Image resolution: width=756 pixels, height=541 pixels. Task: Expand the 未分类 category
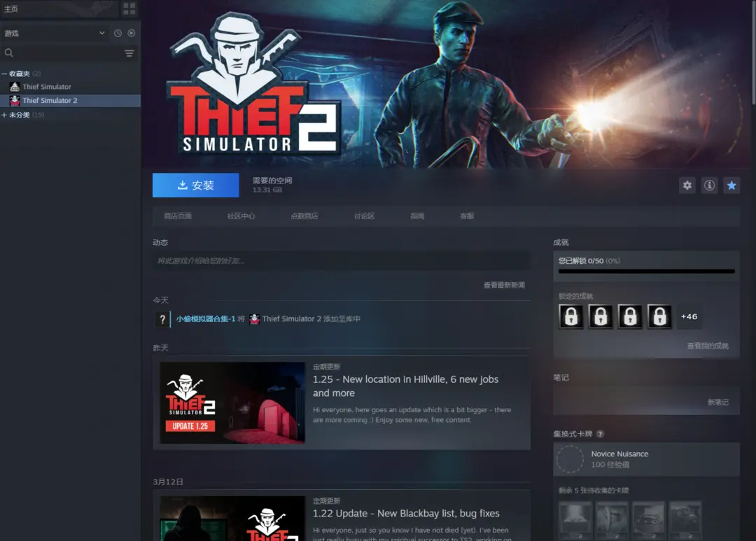[x=4, y=115]
